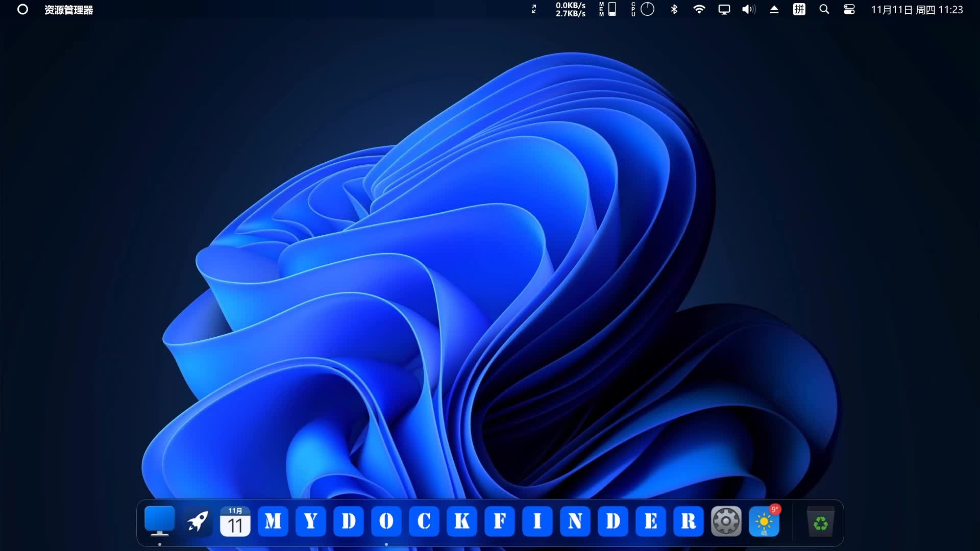
Task: Open the 资源管理器 menu
Action: pyautogui.click(x=68, y=10)
